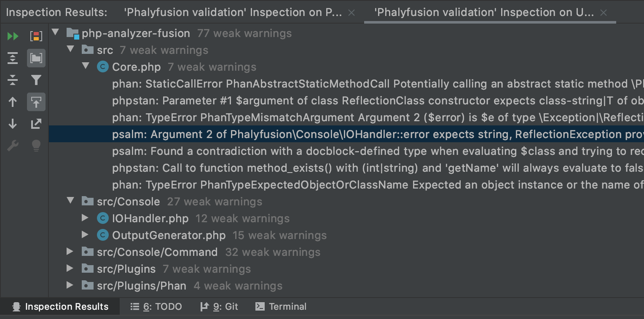Click the Collapse All icon
The image size is (644, 319).
tap(13, 80)
